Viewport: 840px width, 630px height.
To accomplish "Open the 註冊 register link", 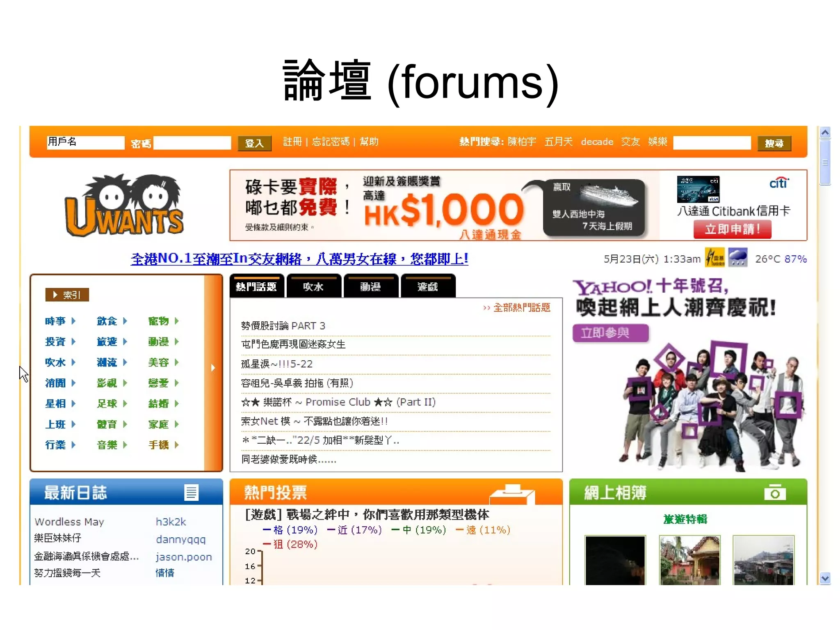I will coord(292,142).
